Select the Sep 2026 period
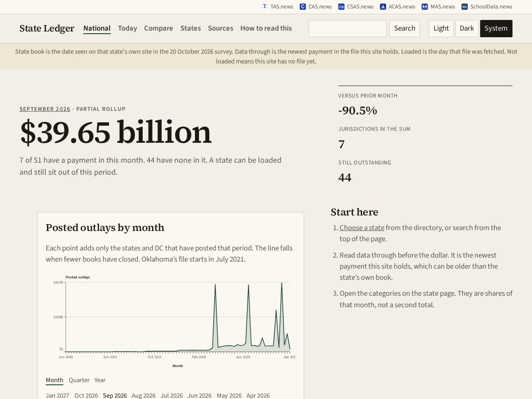The height and width of the screenshot is (399, 532). 115,395
